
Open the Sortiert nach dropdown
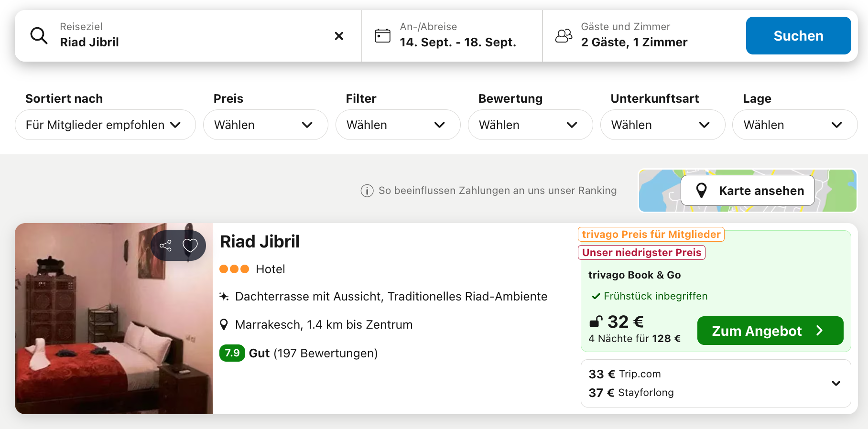pos(105,125)
